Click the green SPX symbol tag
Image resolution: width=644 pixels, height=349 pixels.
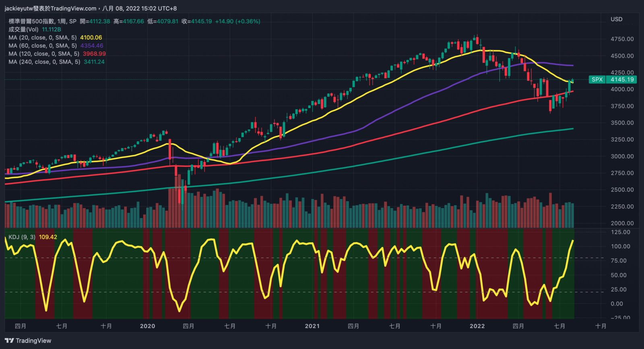(597, 79)
